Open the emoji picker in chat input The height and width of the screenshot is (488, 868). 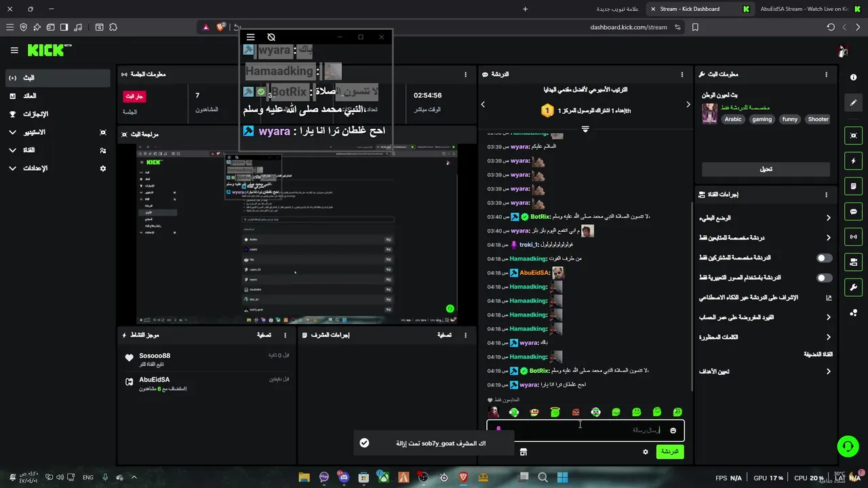[673, 430]
